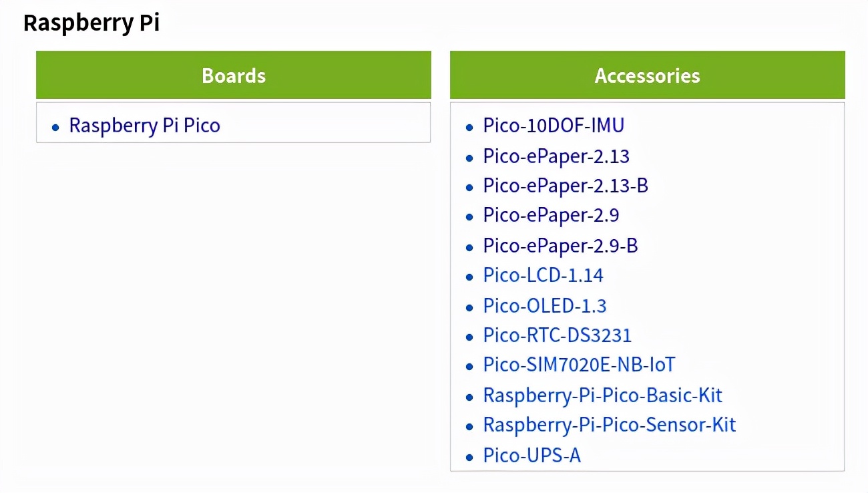Image resolution: width=868 pixels, height=493 pixels.
Task: Open the Pico-ePaper-2.13-B page link
Action: (x=566, y=186)
